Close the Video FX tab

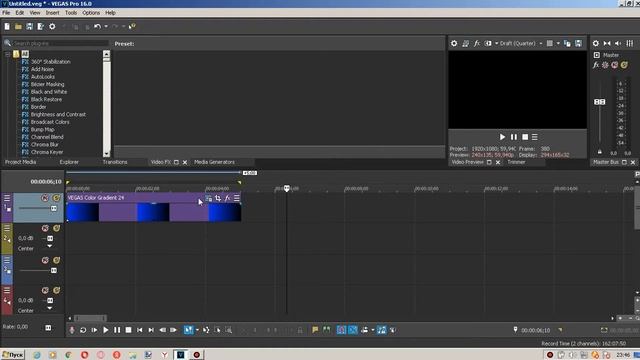point(185,162)
